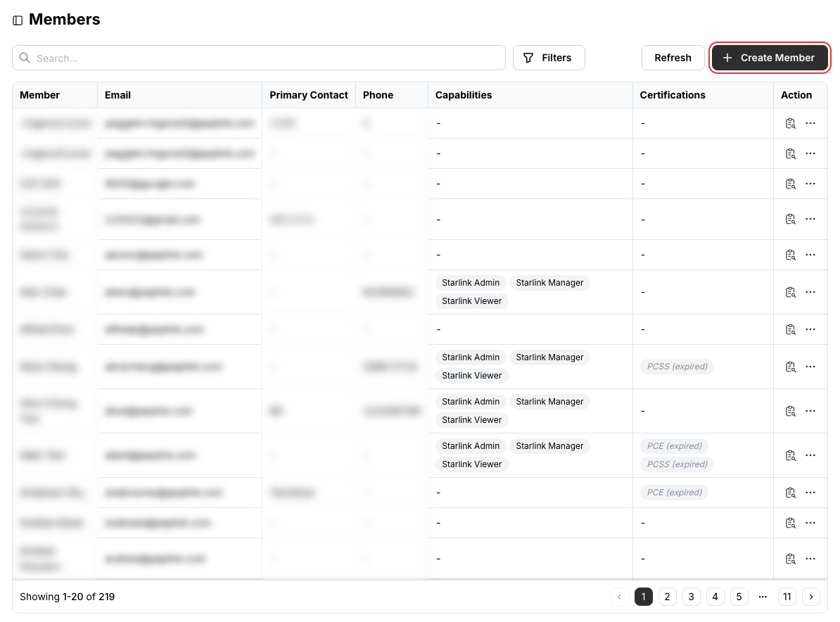Click the PCSS (expired) badge that stands alone
The height and width of the screenshot is (622, 840).
[x=677, y=367]
